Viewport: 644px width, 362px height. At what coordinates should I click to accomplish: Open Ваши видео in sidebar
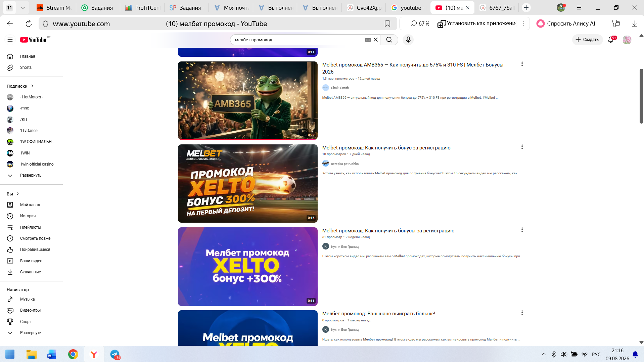coord(32,261)
